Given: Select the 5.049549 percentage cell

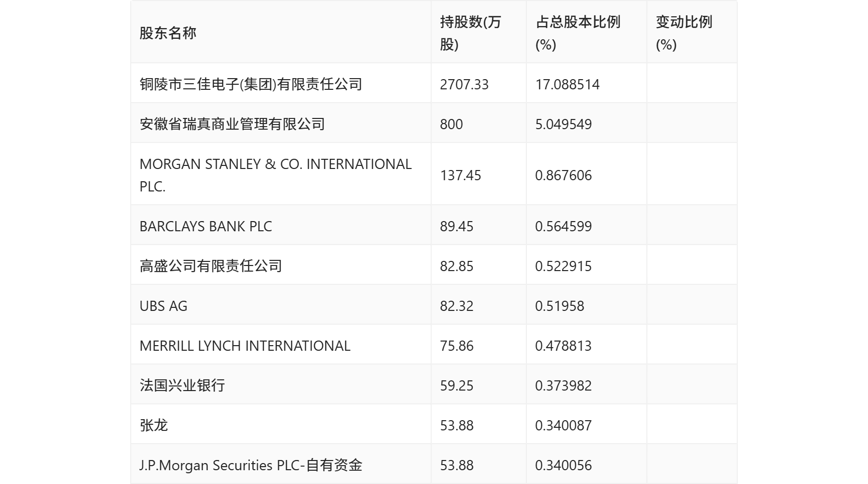Looking at the screenshot, I should point(563,124).
